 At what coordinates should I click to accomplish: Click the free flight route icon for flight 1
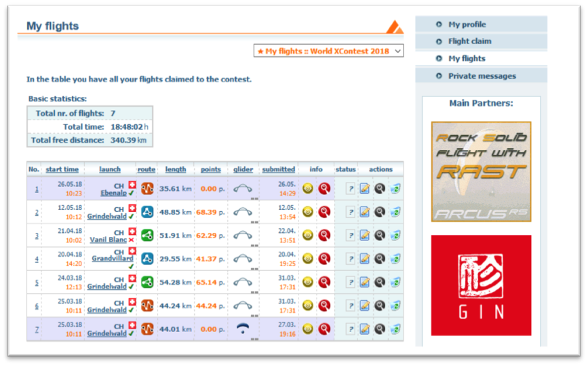point(147,189)
